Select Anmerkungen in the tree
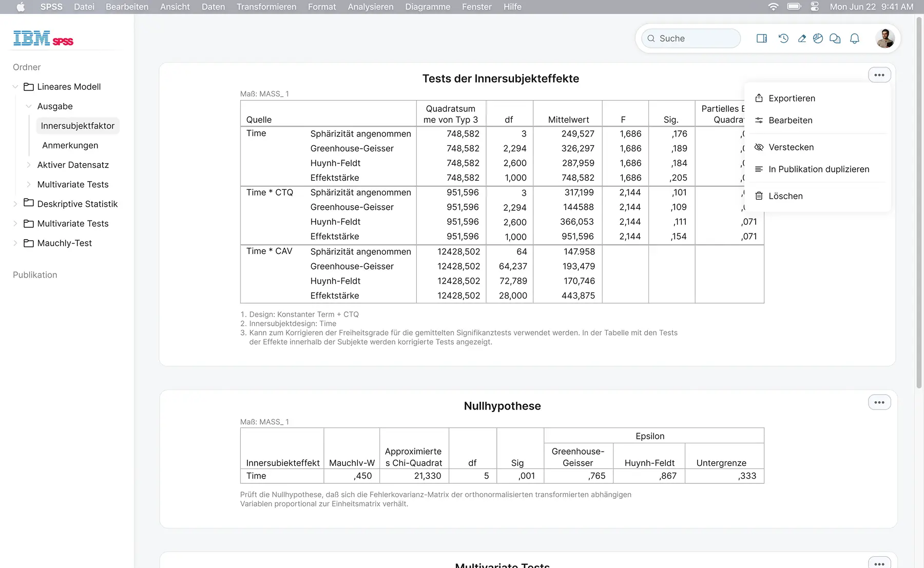 click(x=70, y=145)
